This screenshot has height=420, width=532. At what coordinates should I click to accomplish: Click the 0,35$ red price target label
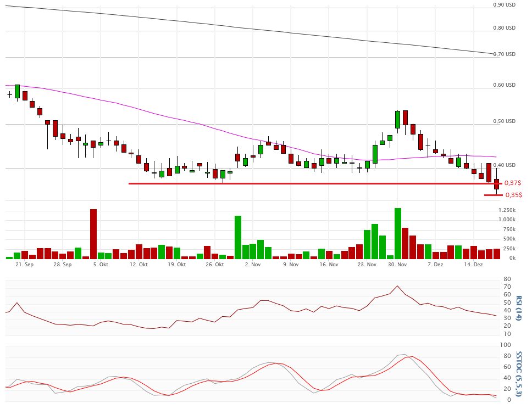[x=513, y=195]
